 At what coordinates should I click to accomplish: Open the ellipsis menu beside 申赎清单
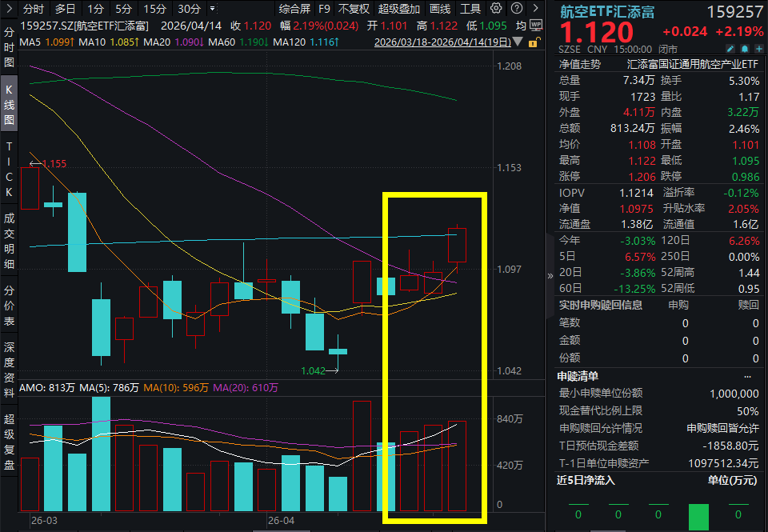point(748,375)
